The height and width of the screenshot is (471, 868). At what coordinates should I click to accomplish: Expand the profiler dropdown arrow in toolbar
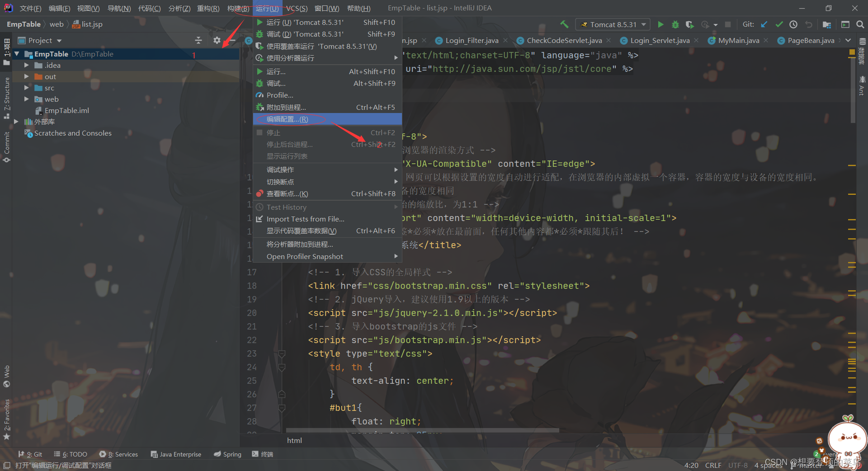[716, 25]
